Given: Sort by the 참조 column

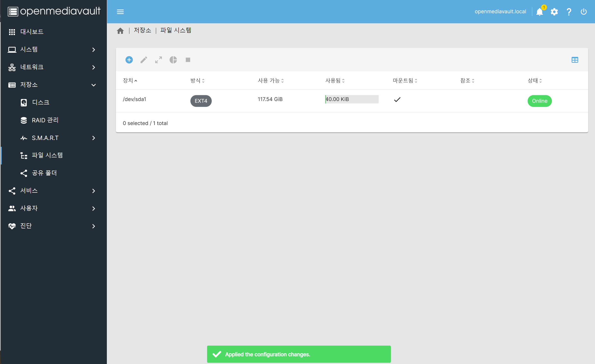Looking at the screenshot, I should tap(467, 80).
